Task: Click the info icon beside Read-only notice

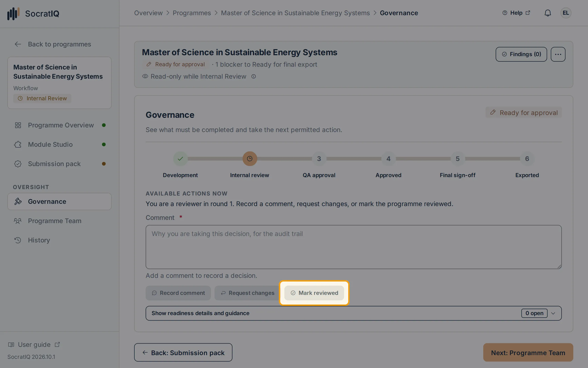Action: [253, 76]
